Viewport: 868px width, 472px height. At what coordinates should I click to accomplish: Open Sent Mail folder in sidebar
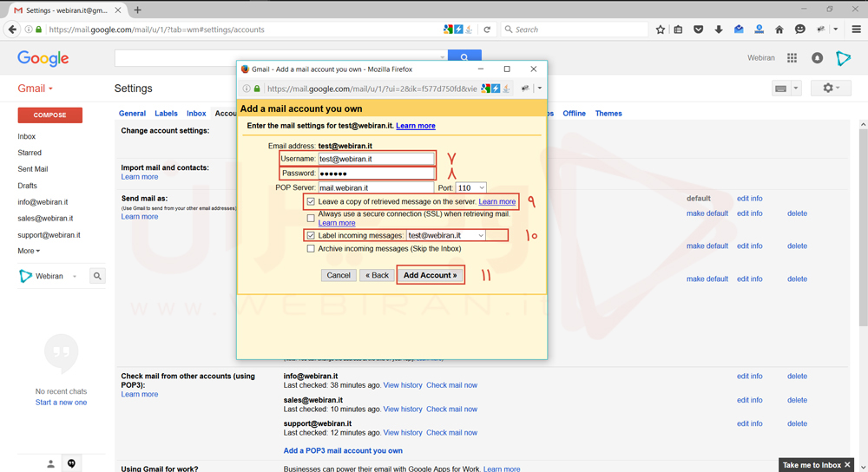point(33,169)
